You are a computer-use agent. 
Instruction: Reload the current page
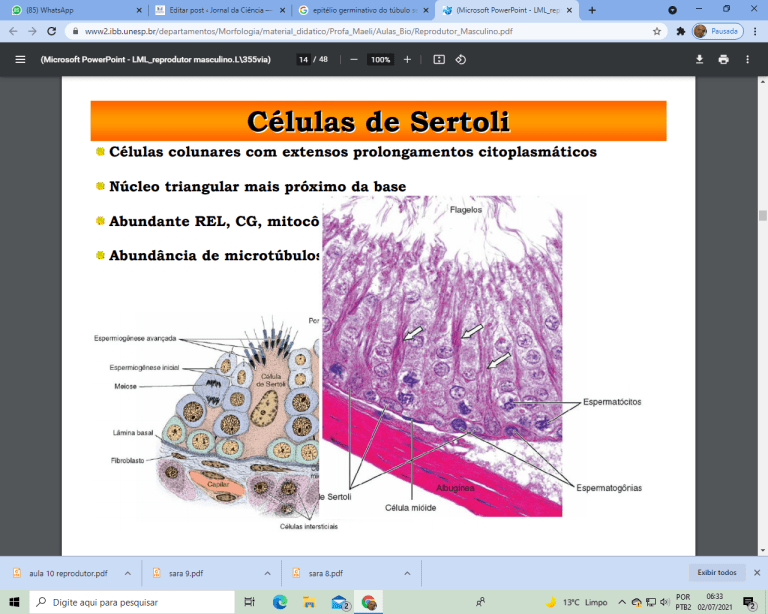(51, 31)
